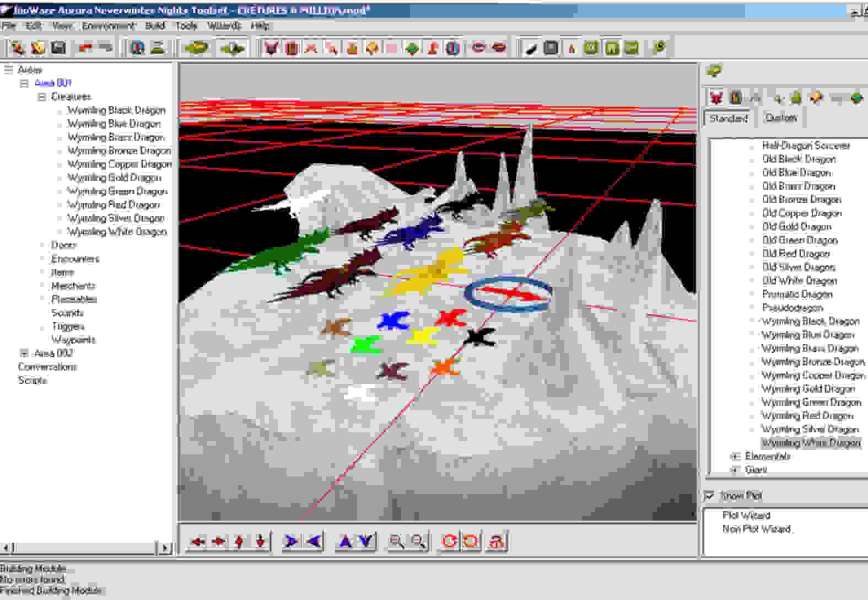Click the left tree panel horizontal scrollbar right arrow
Screen dimensions: 868x600
165,548
